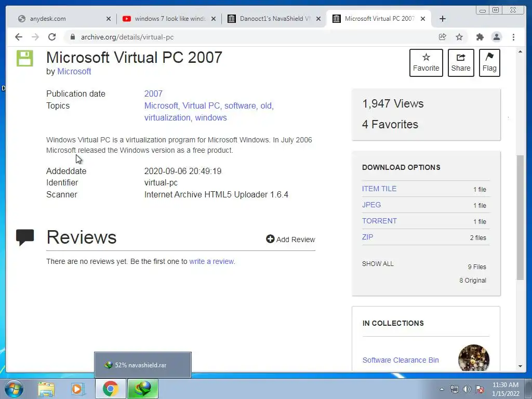
Task: Download the ITEM TILE file
Action: 379,189
